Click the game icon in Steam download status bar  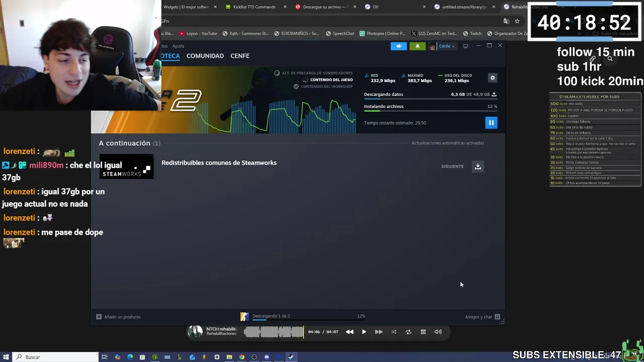(x=245, y=316)
